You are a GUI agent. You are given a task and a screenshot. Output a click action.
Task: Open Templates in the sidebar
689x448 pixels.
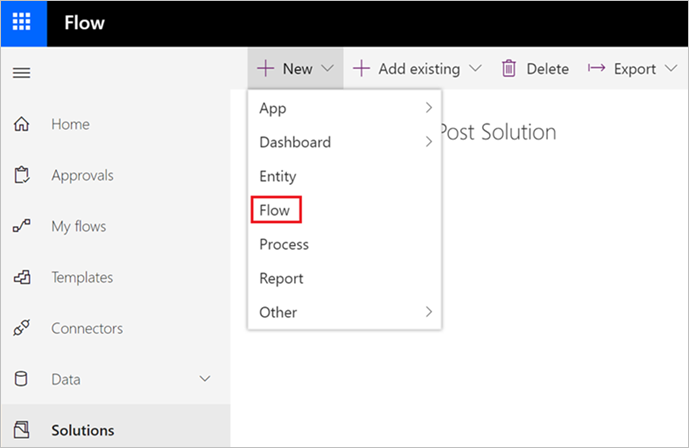[x=82, y=278]
